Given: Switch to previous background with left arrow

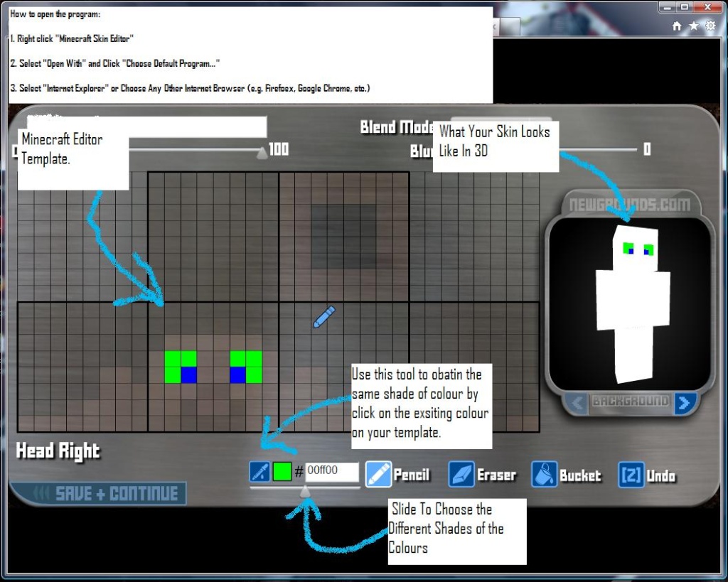Looking at the screenshot, I should 576,403.
